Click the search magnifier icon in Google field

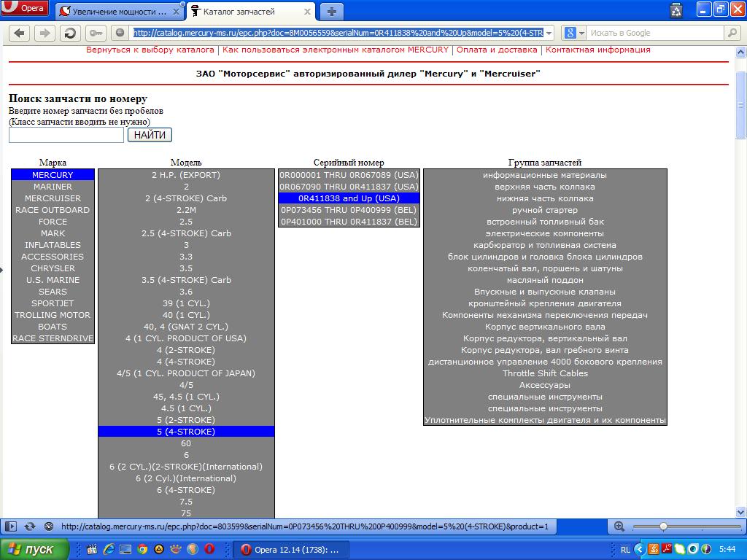tap(732, 33)
